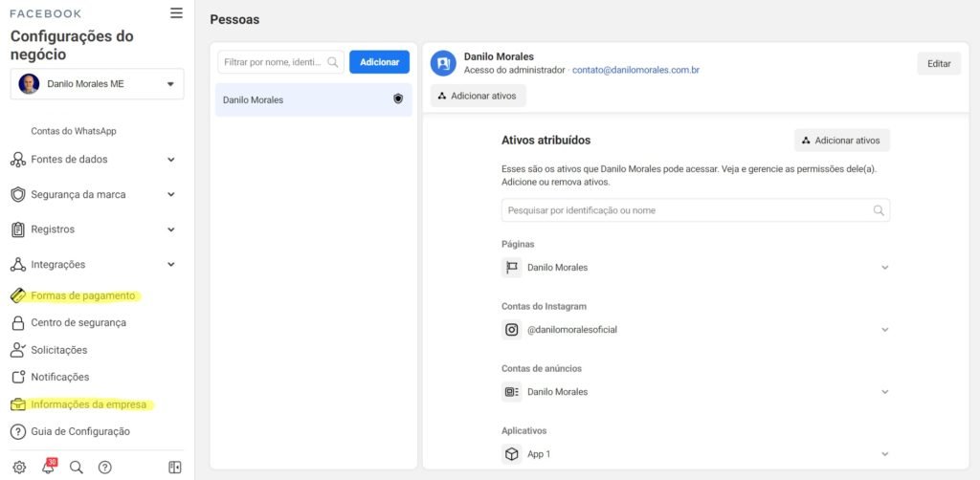Go to Informações da empresa

coord(88,404)
